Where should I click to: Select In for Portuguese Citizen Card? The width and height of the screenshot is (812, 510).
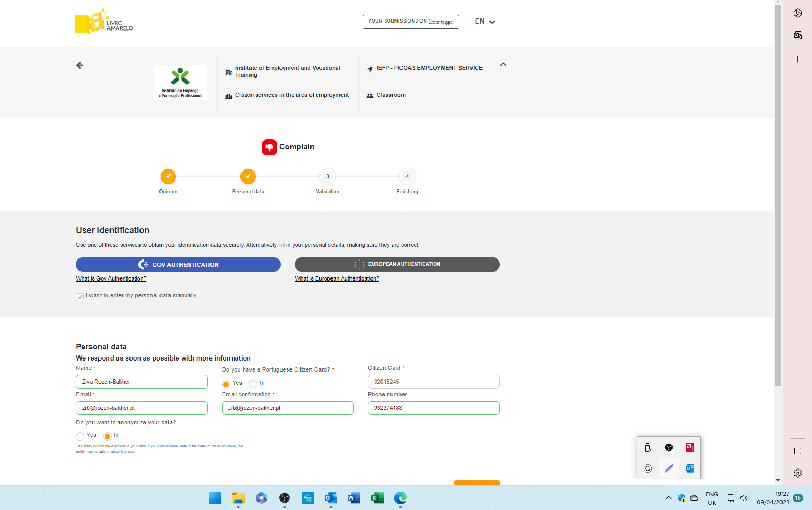click(253, 384)
